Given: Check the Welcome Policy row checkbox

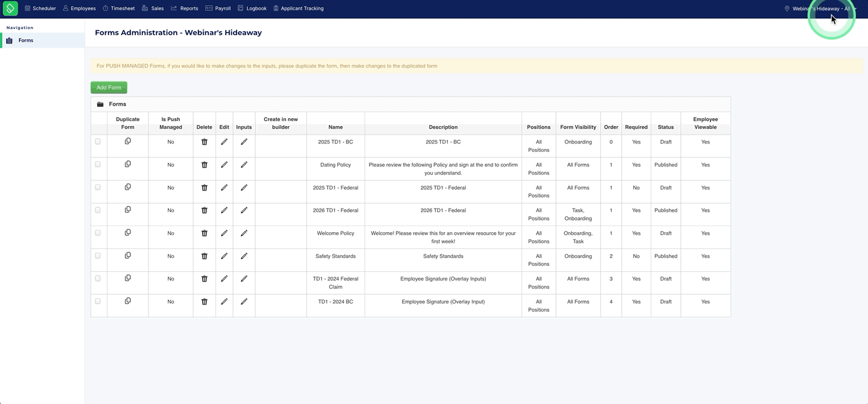Looking at the screenshot, I should coord(98,233).
